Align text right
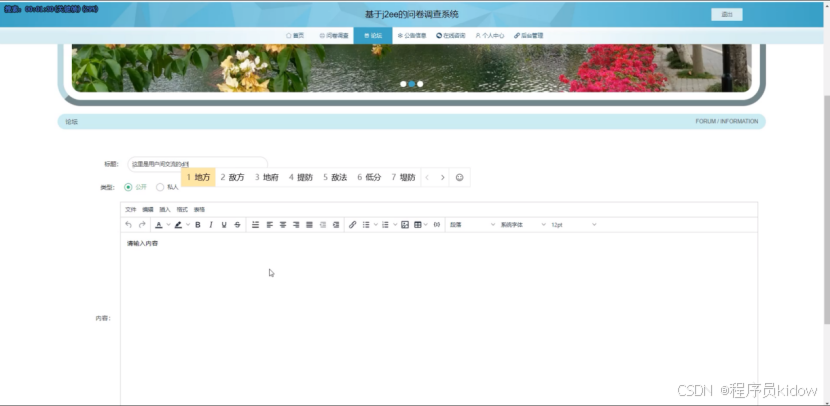The image size is (830, 406). click(x=296, y=225)
